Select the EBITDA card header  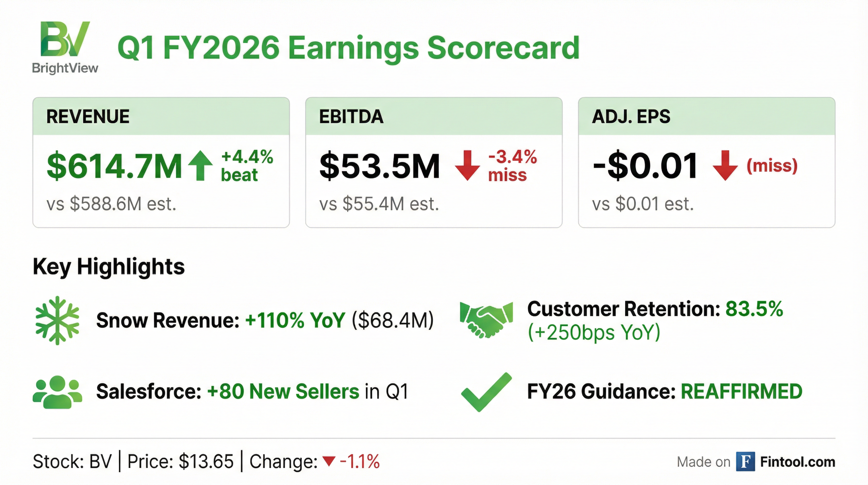tap(434, 117)
